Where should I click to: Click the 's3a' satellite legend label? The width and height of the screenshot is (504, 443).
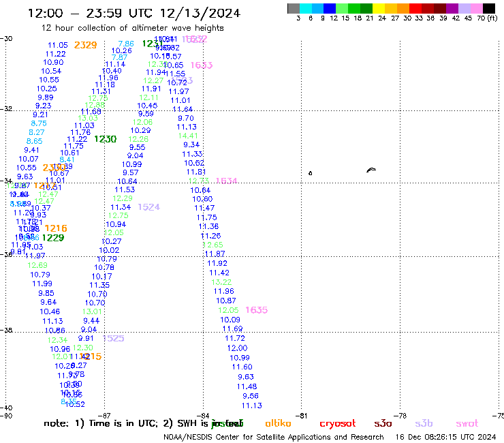click(x=383, y=424)
